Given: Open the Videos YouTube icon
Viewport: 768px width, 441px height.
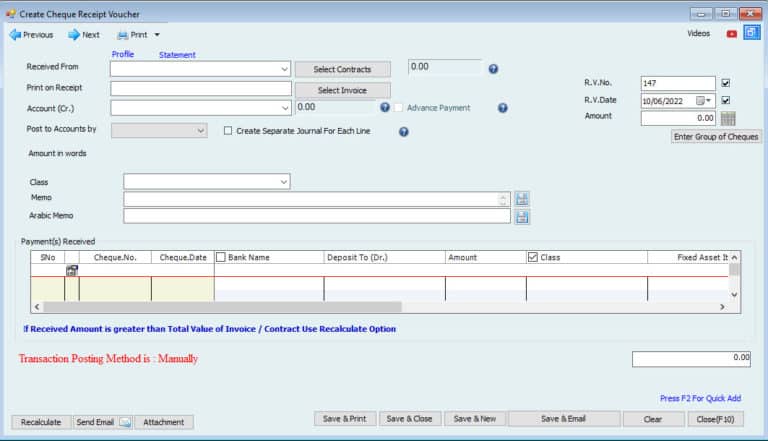Looking at the screenshot, I should (732, 33).
